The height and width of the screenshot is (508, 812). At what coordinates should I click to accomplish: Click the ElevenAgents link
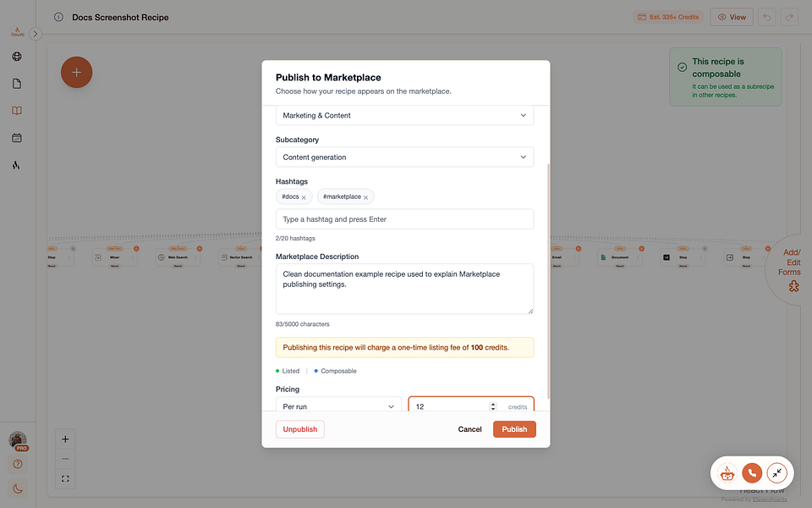point(770,500)
